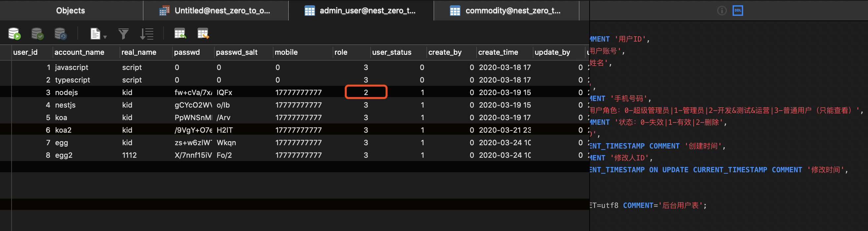Open the filter funnel tool

click(x=123, y=34)
